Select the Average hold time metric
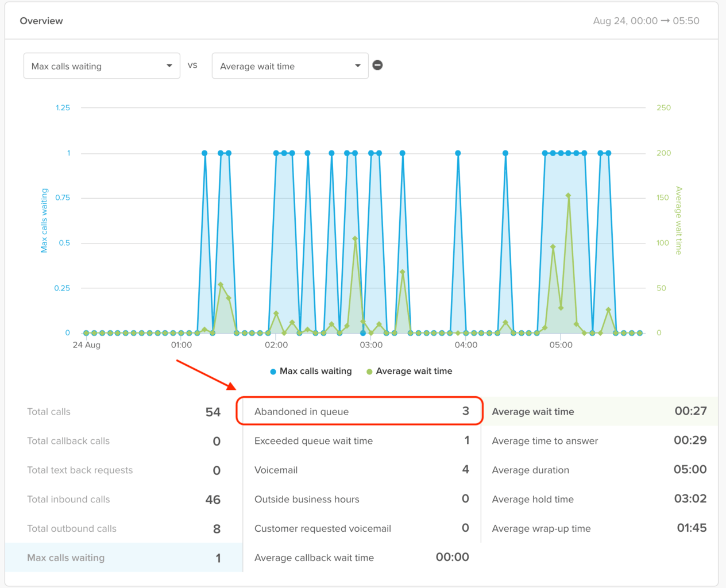The width and height of the screenshot is (726, 588). pos(599,500)
